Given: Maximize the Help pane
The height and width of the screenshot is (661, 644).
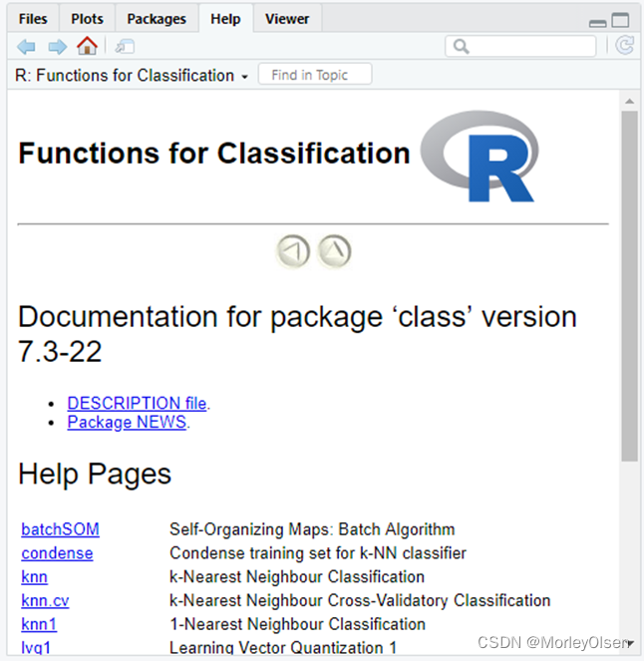Looking at the screenshot, I should coord(620,20).
